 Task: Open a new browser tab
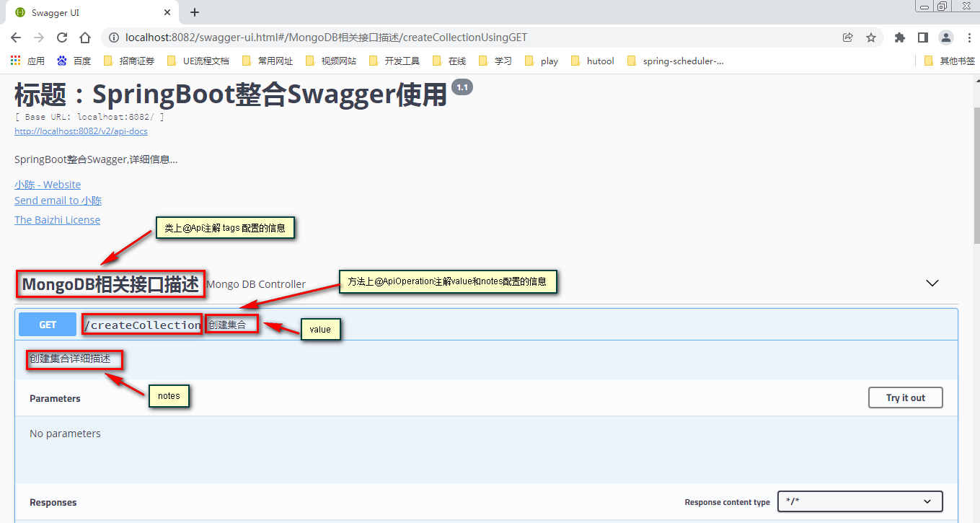pos(195,12)
